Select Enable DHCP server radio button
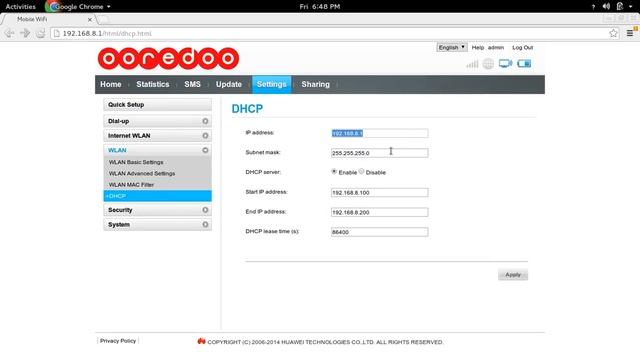 tap(334, 172)
